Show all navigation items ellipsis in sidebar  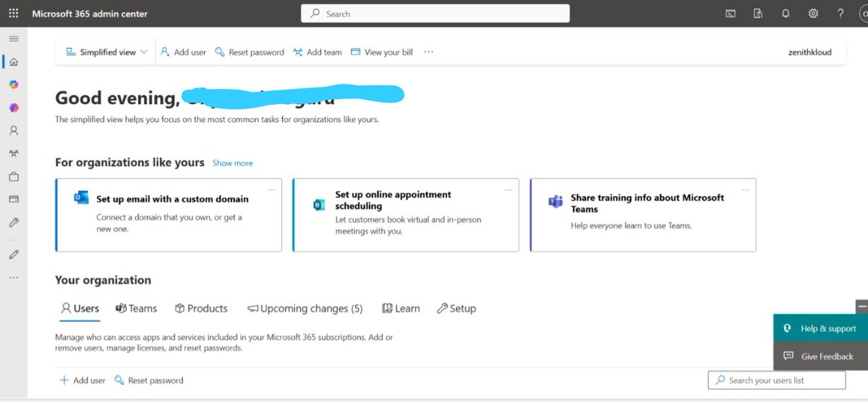[x=14, y=278]
